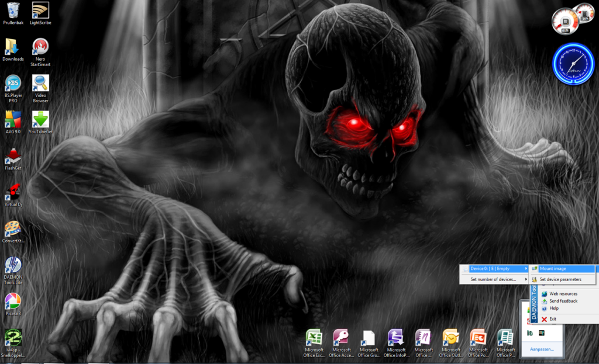Click the blue analog clock gadget

pyautogui.click(x=573, y=64)
